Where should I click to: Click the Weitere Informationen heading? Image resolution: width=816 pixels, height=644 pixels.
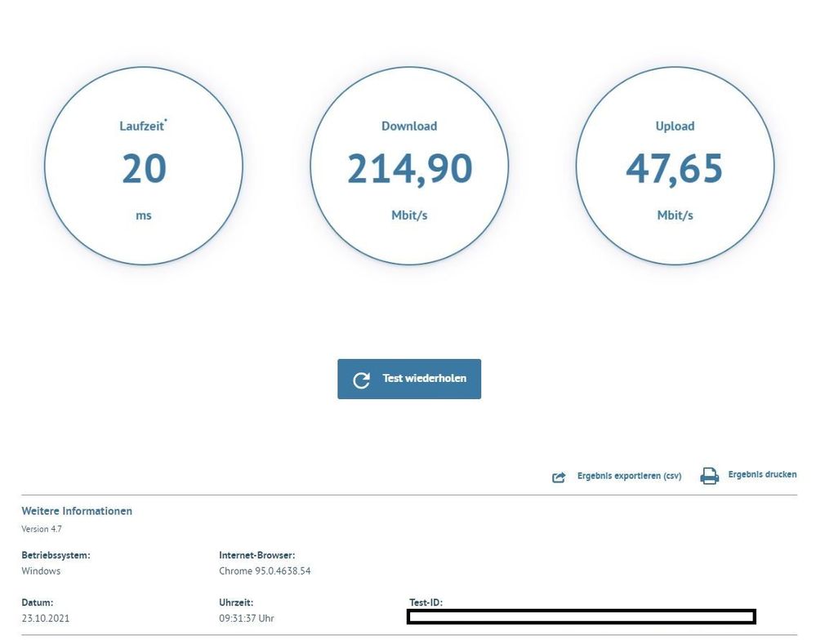(77, 511)
